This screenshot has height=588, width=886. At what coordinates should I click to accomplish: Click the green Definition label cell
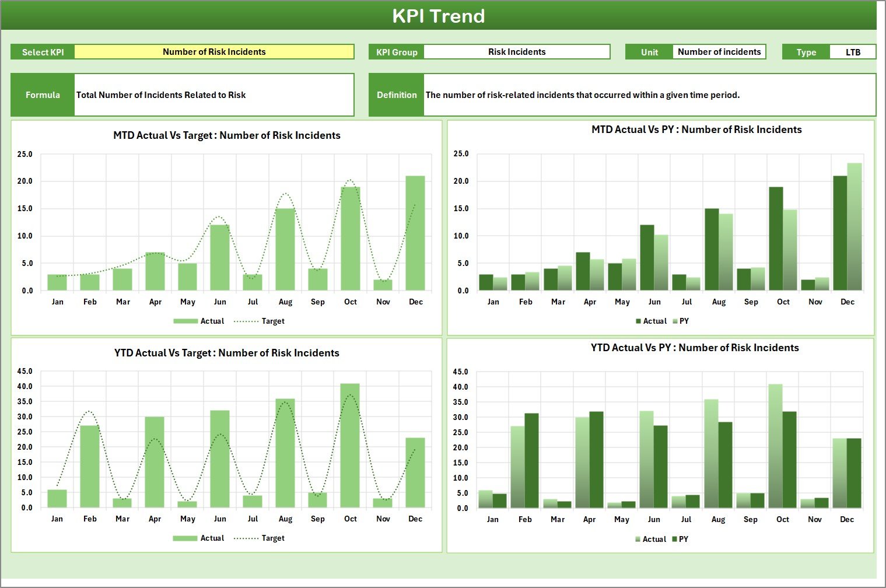click(397, 94)
